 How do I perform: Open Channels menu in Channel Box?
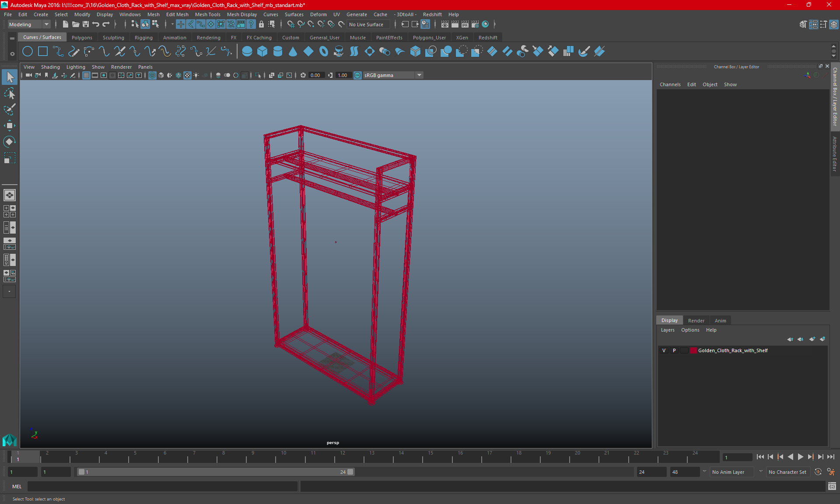point(670,84)
